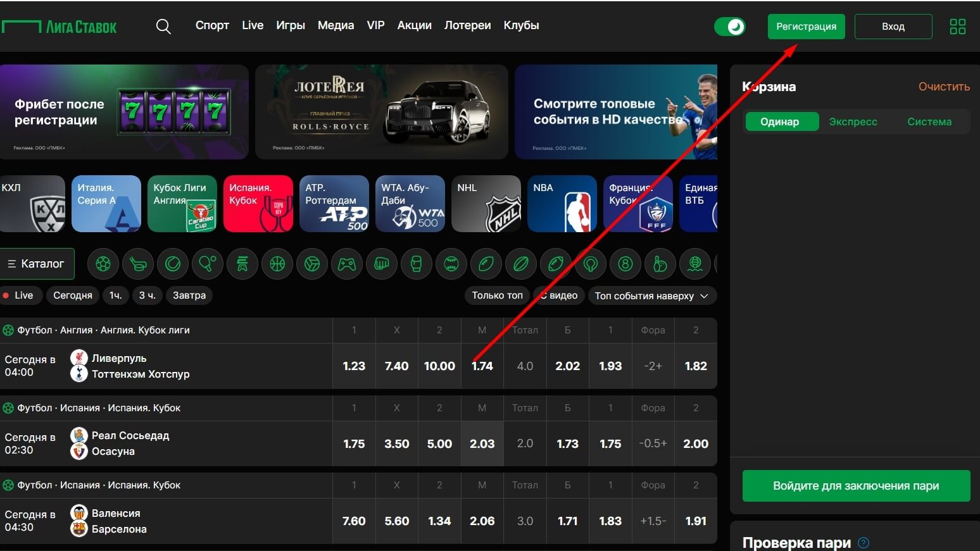Open the Фрибет после регистрации banner
The height and width of the screenshot is (551, 980).
[x=124, y=112]
